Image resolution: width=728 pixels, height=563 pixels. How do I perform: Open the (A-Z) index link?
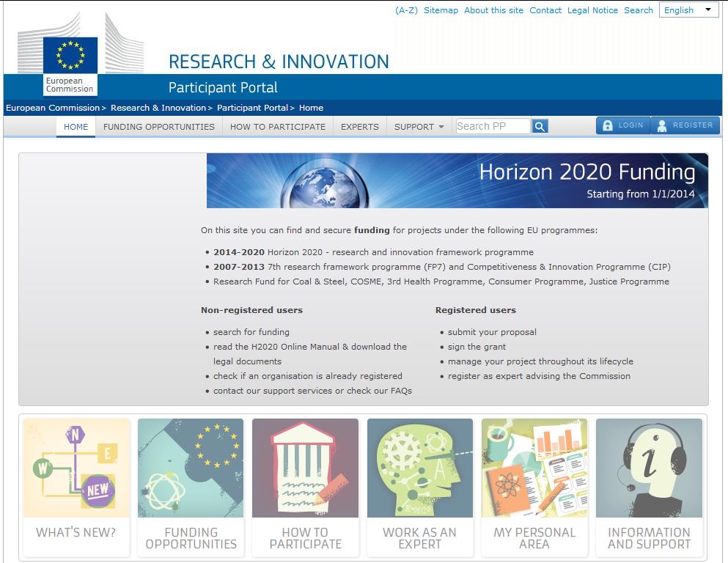coord(406,10)
